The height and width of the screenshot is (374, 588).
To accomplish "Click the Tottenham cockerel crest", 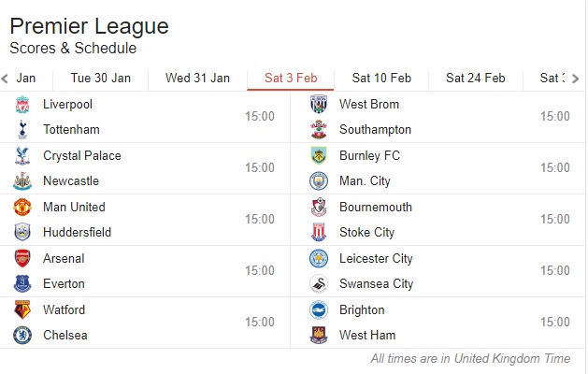I will 22,130.
